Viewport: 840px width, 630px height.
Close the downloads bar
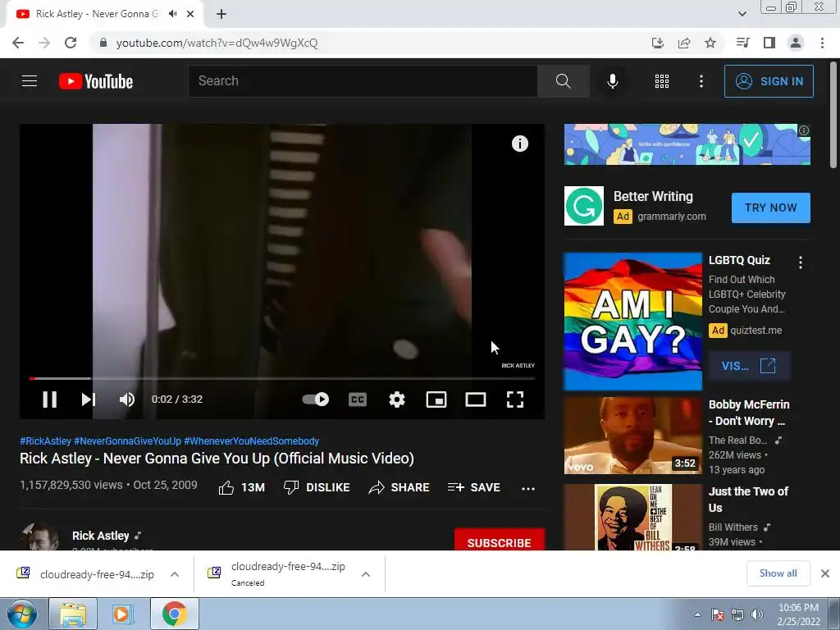(x=825, y=573)
